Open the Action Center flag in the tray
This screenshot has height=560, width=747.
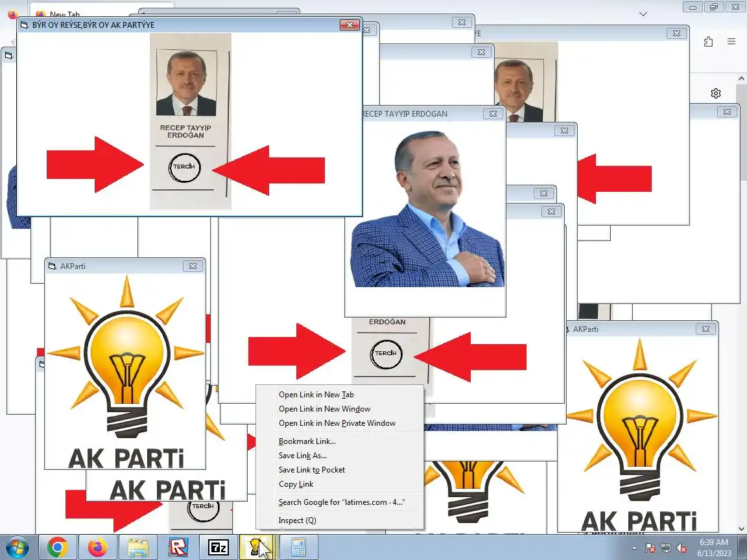pyautogui.click(x=650, y=548)
